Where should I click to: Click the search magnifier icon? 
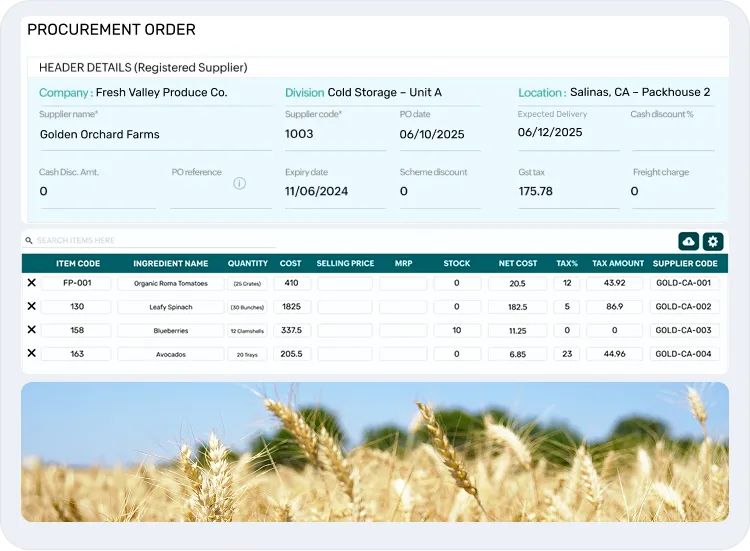[x=30, y=241]
